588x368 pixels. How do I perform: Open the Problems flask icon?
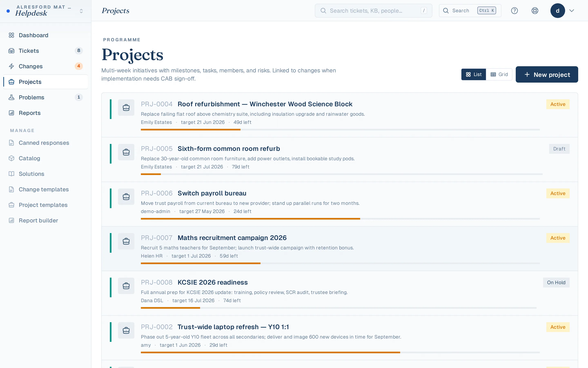pos(11,97)
